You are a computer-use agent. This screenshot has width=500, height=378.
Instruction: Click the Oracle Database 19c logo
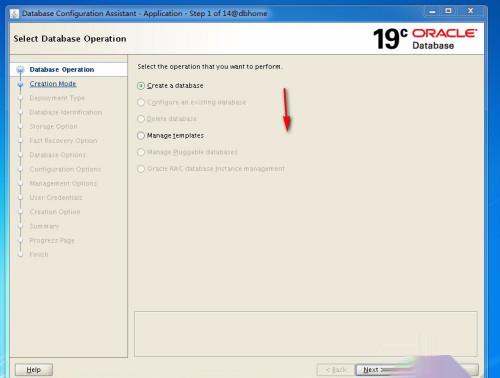pyautogui.click(x=425, y=39)
